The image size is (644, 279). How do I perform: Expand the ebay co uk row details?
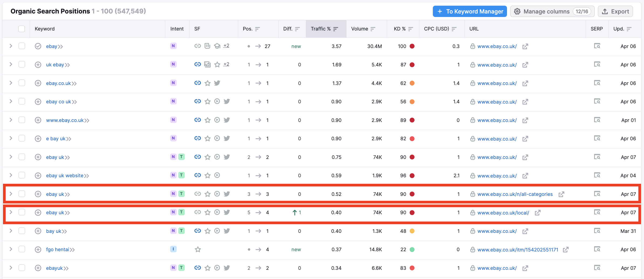tap(11, 101)
